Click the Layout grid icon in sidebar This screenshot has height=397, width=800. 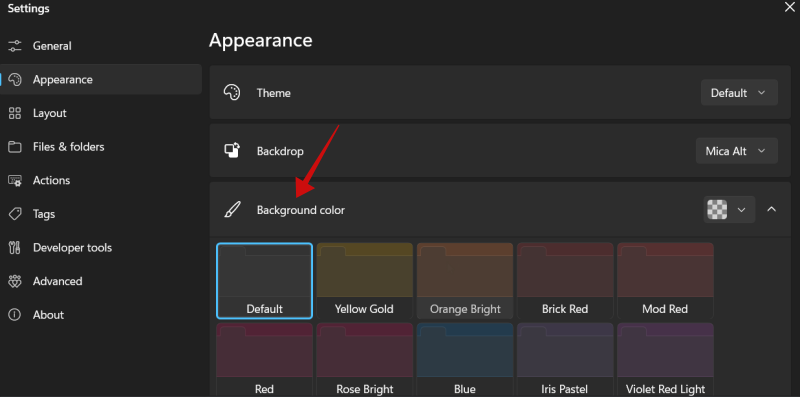15,113
